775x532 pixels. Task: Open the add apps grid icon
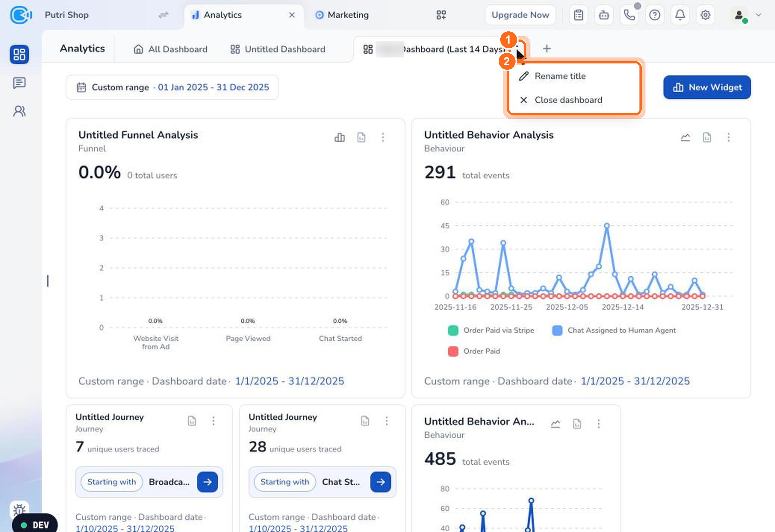click(x=441, y=15)
